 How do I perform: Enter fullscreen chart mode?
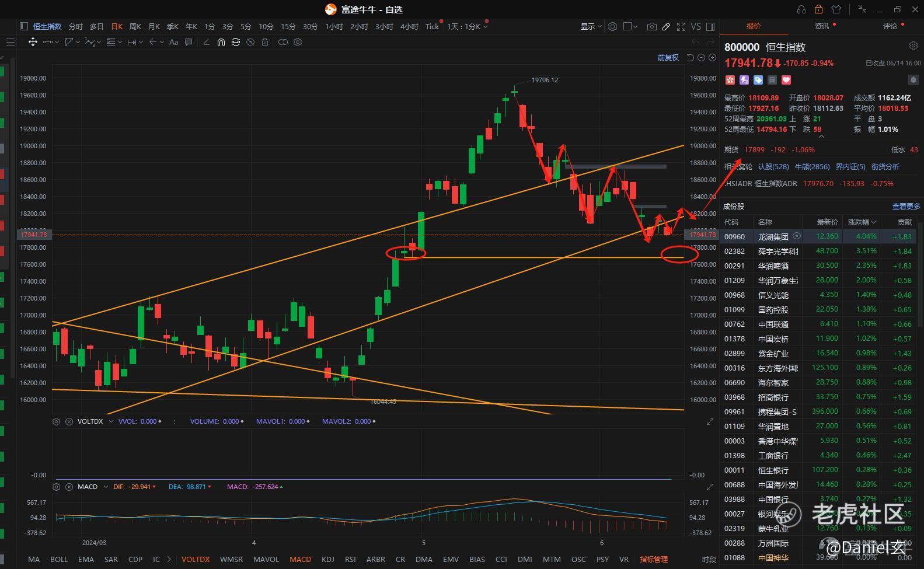pos(681,26)
